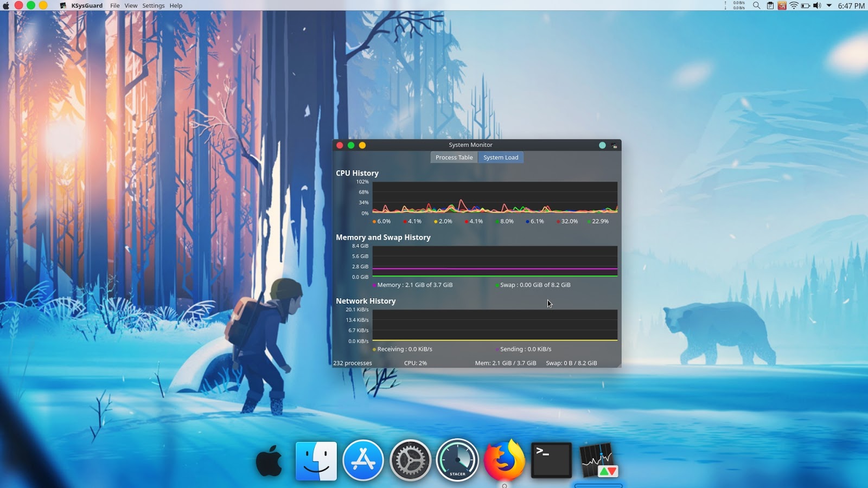Click the 'CPU History' heading
The width and height of the screenshot is (868, 488).
tap(357, 173)
